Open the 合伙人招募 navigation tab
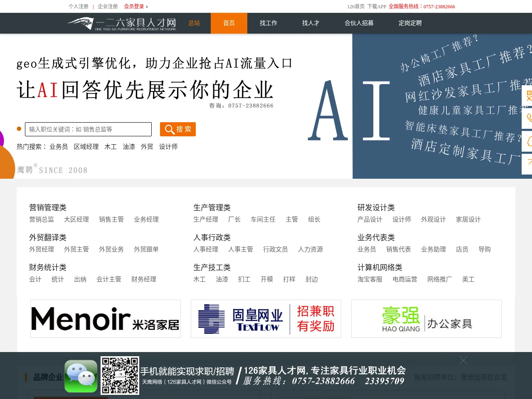The image size is (532, 399). pos(359,23)
